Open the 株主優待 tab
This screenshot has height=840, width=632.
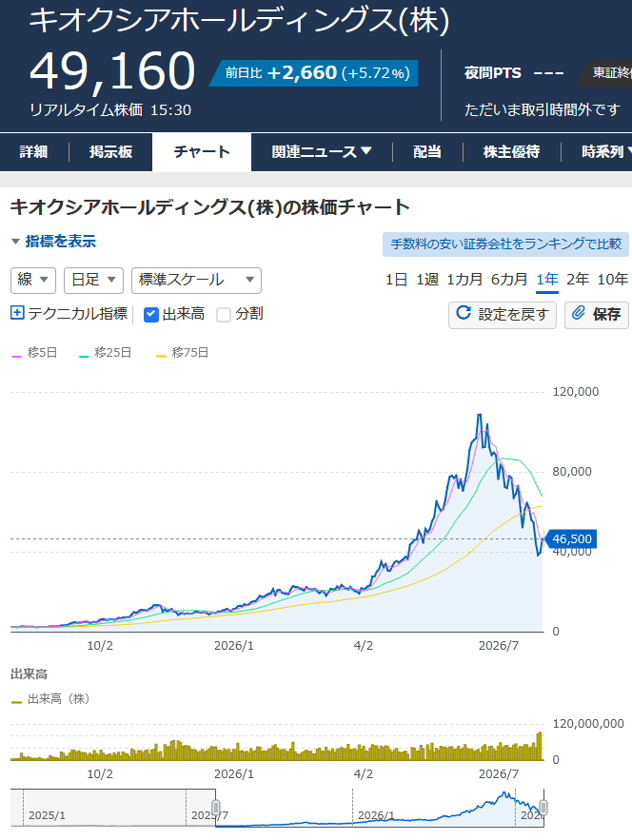click(x=511, y=152)
